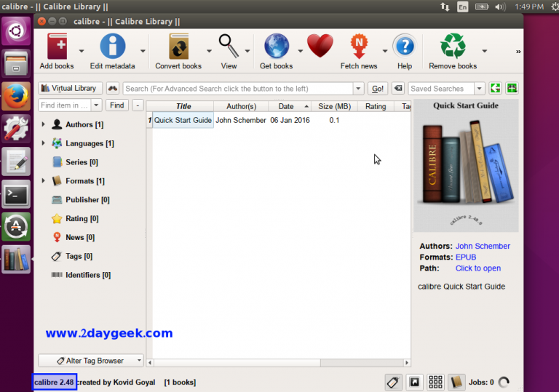The width and height of the screenshot is (559, 392).
Task: Click the Ubuntu Dash home icon
Action: 16,31
